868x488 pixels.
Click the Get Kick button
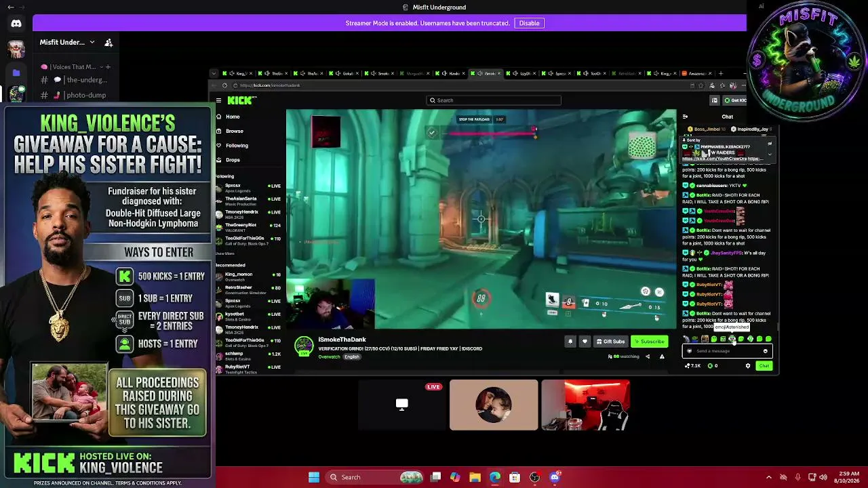(735, 100)
